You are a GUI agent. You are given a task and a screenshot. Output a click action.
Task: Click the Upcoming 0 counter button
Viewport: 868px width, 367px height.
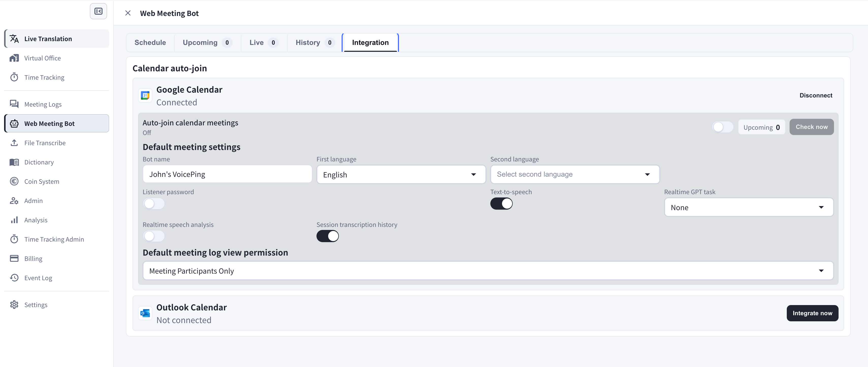tap(761, 127)
